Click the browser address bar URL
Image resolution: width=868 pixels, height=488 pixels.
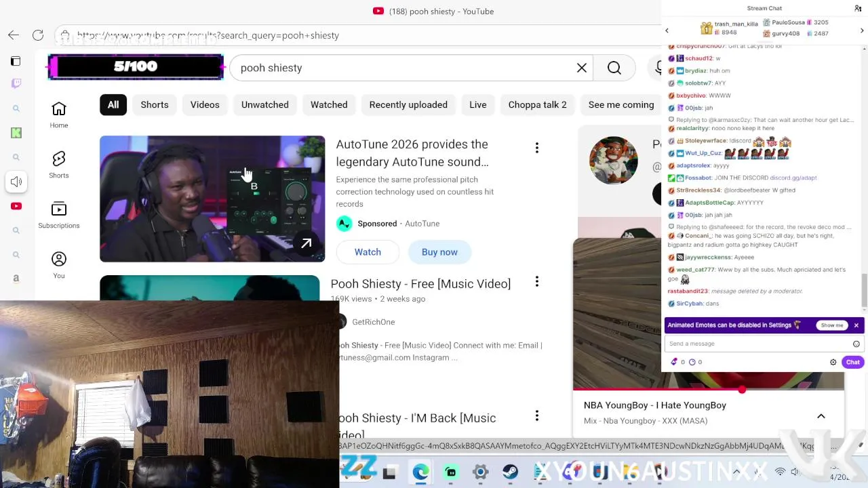[208, 35]
